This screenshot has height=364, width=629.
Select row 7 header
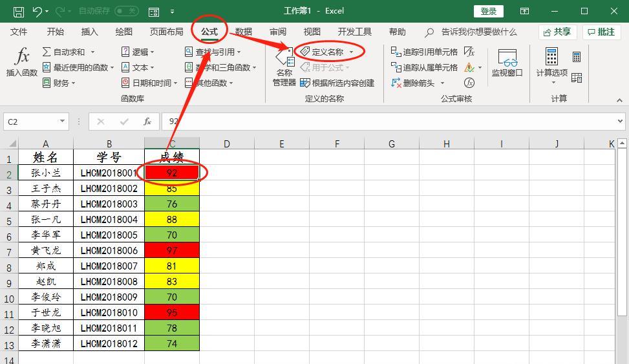tap(9, 251)
